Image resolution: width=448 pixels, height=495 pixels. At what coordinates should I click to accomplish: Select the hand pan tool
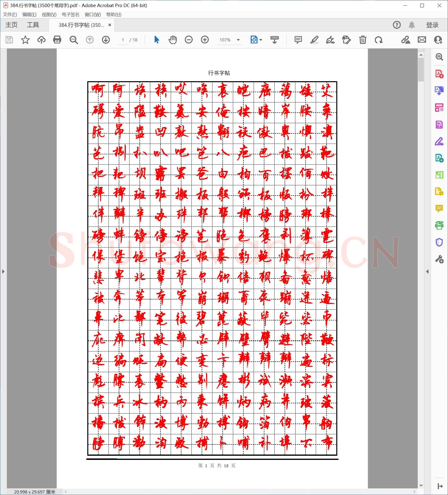[172, 40]
